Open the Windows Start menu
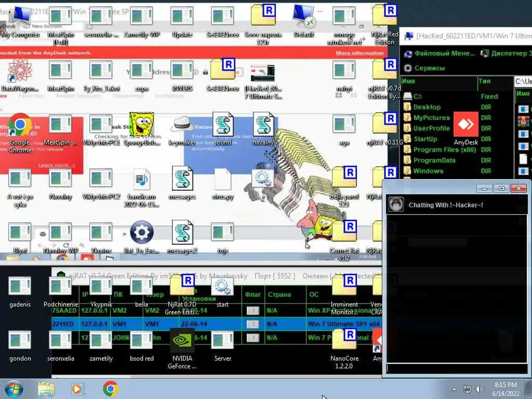Image resolution: width=532 pixels, height=399 pixels. click(x=14, y=389)
